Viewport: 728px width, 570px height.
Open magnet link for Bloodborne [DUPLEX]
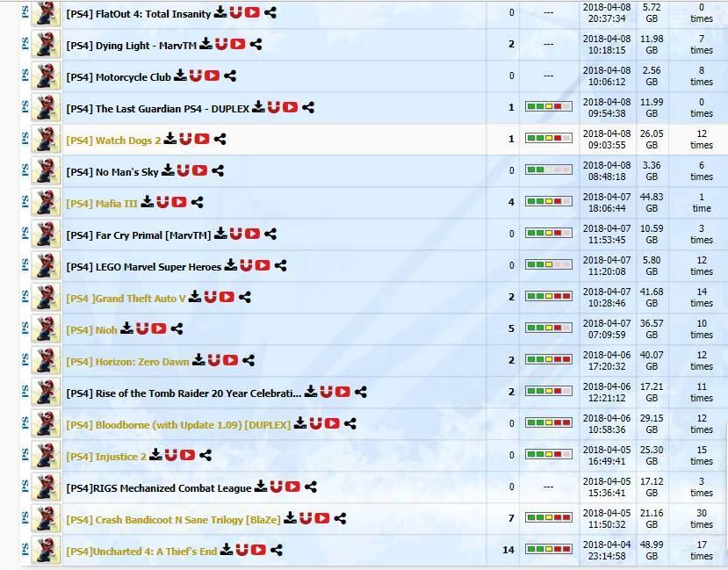[x=316, y=422]
